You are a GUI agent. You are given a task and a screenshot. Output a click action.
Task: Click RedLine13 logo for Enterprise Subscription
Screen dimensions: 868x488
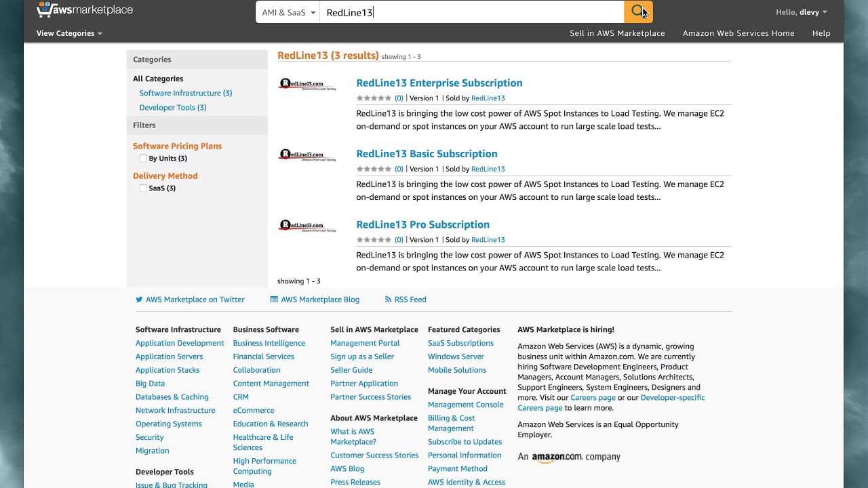tap(307, 84)
